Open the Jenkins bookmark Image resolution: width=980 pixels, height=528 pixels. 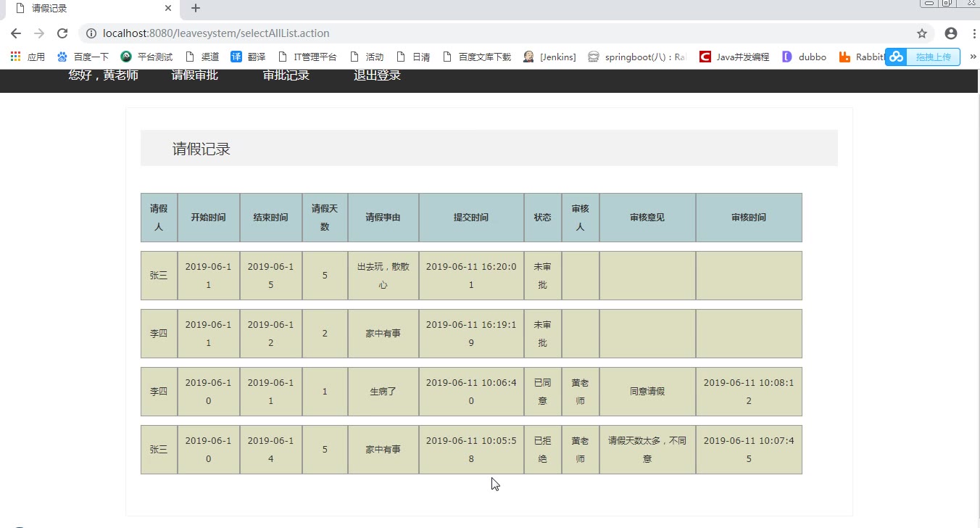(x=549, y=57)
